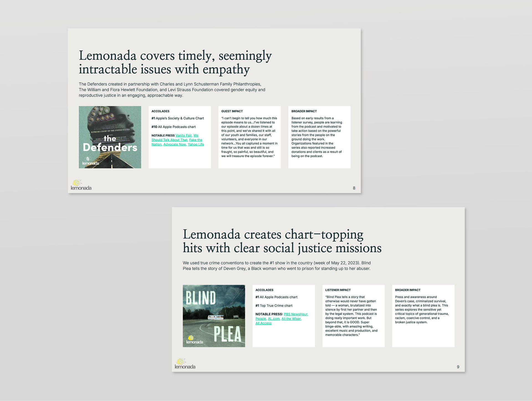The height and width of the screenshot is (401, 532).
Task: Select the listener survey results paragraph
Action: [x=317, y=137]
